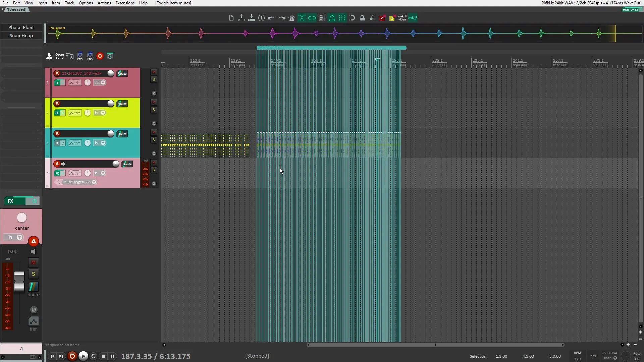Open the Track menu
The width and height of the screenshot is (644, 362).
click(69, 3)
